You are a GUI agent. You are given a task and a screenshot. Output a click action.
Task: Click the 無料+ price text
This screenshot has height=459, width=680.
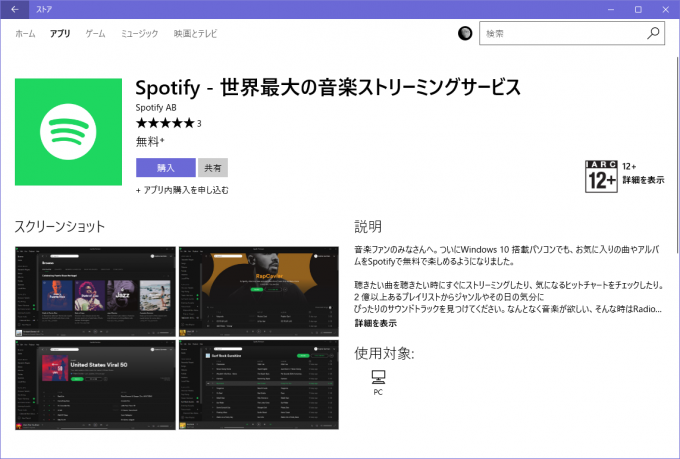(x=150, y=141)
